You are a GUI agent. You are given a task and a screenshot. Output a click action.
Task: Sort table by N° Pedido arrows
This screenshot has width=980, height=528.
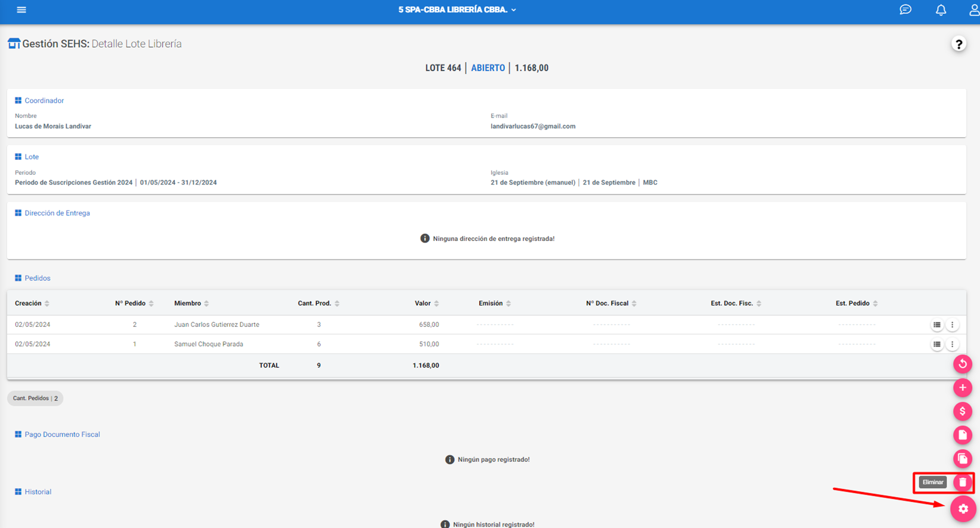pyautogui.click(x=152, y=304)
